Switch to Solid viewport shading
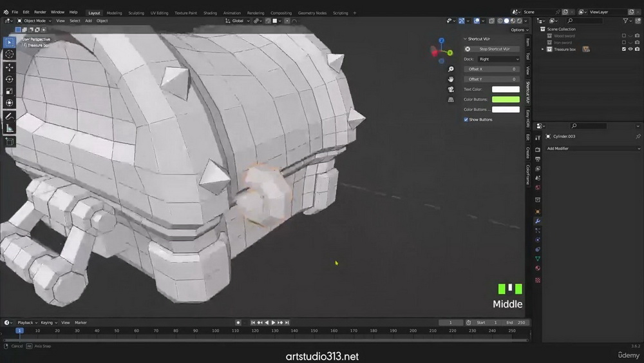The image size is (644, 363). [506, 21]
